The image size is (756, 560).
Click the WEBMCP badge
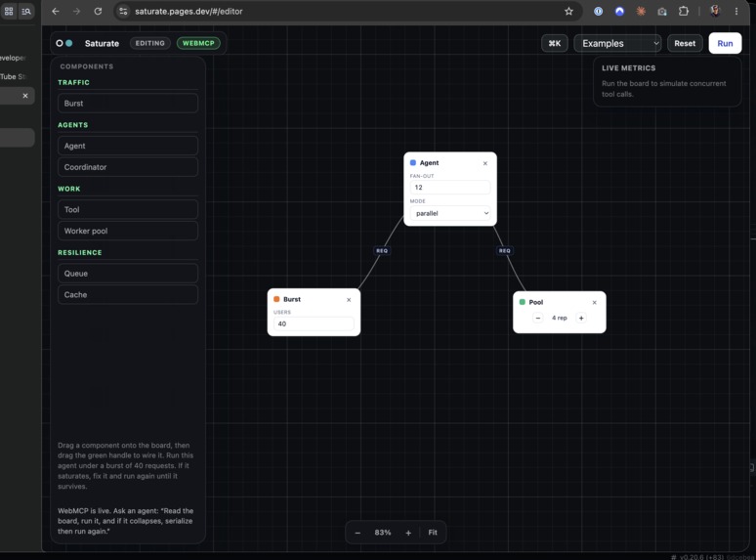pos(198,43)
